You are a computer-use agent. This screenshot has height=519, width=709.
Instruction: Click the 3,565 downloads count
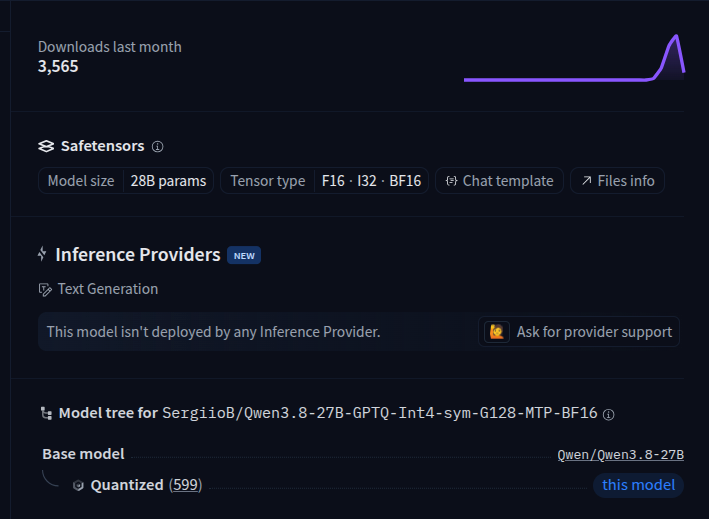point(58,66)
